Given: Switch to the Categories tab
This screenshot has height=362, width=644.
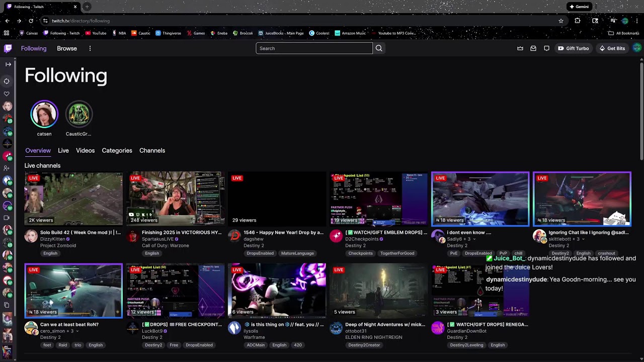Looking at the screenshot, I should click(x=117, y=150).
